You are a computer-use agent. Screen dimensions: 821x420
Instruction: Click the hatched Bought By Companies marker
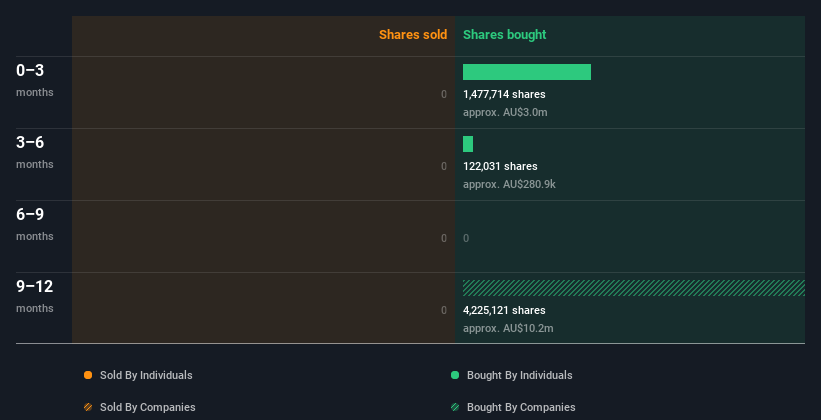[455, 407]
